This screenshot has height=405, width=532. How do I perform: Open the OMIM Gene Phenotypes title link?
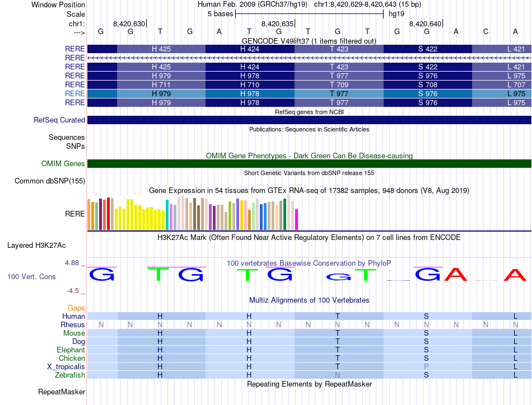[309, 156]
